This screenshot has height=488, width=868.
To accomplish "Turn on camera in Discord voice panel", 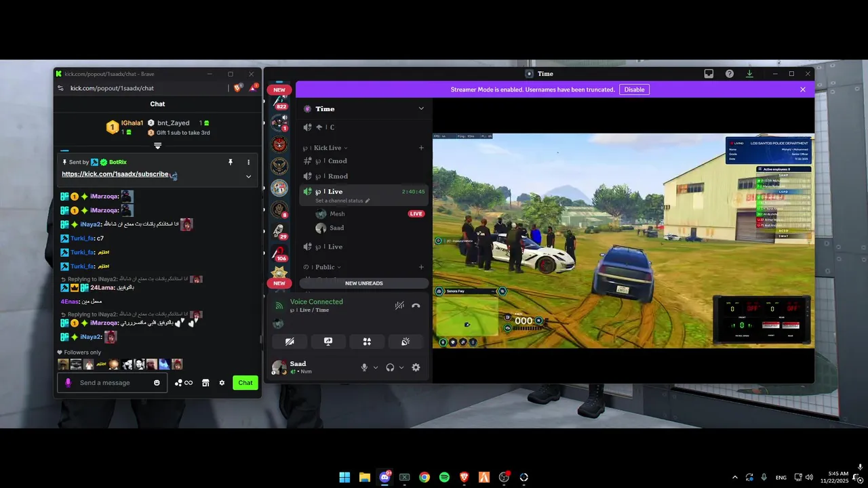I will coord(290,342).
